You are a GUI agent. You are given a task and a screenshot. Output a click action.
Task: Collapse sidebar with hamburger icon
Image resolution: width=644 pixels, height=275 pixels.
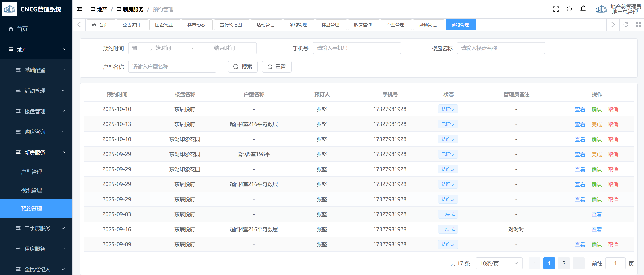coord(80,9)
